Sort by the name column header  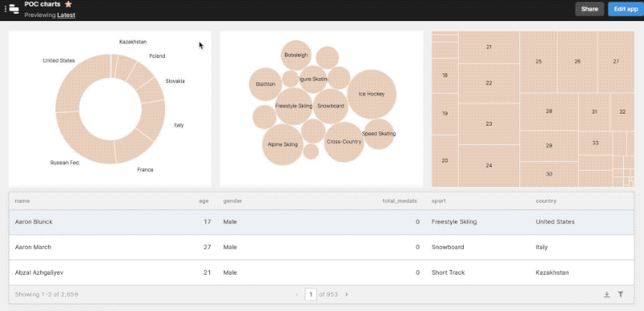coord(23,201)
